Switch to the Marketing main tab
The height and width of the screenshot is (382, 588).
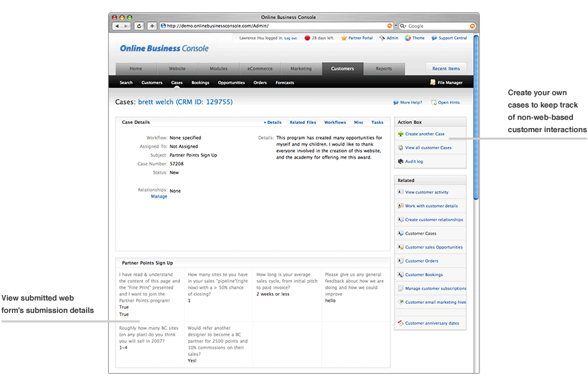click(x=301, y=68)
